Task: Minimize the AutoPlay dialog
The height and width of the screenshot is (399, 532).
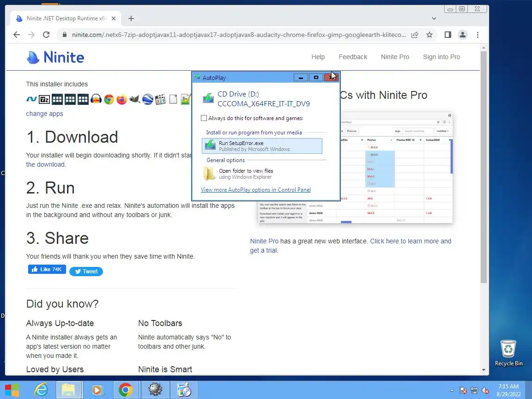Action: (x=301, y=78)
